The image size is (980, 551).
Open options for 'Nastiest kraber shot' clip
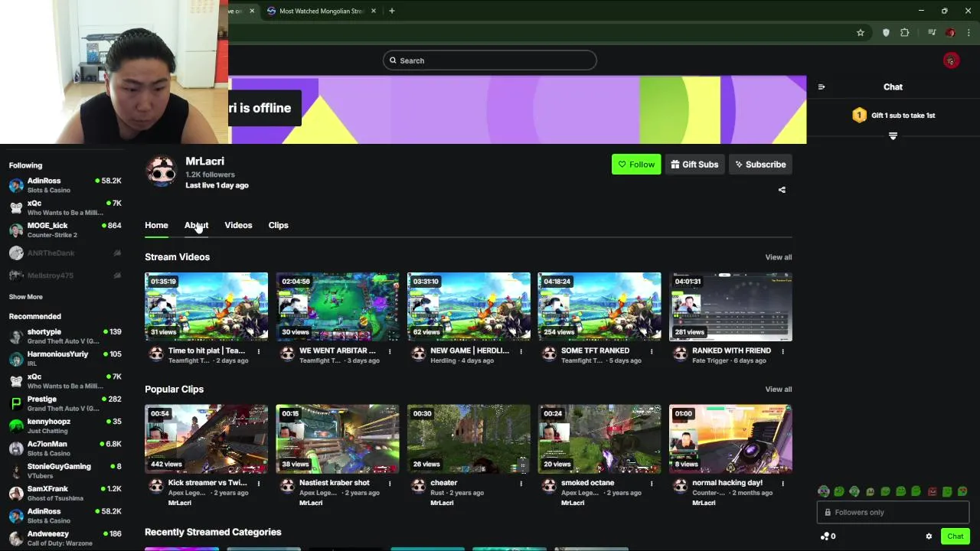[x=390, y=484]
